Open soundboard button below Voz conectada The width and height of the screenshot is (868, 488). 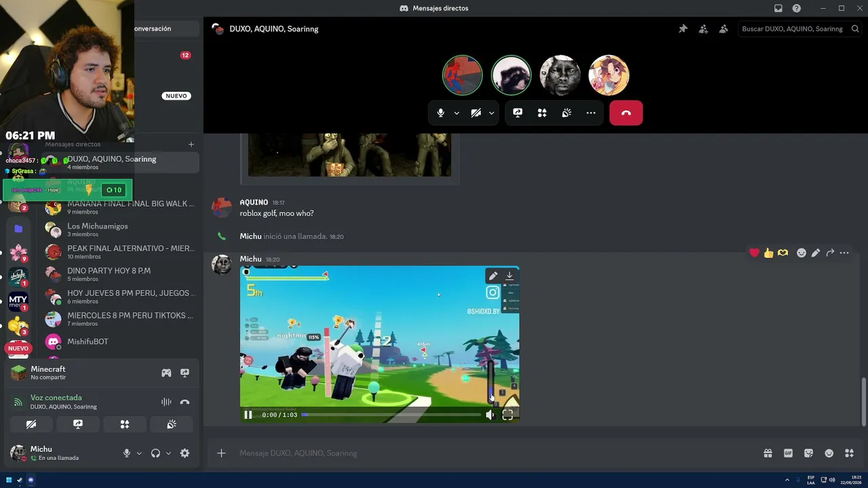172,424
